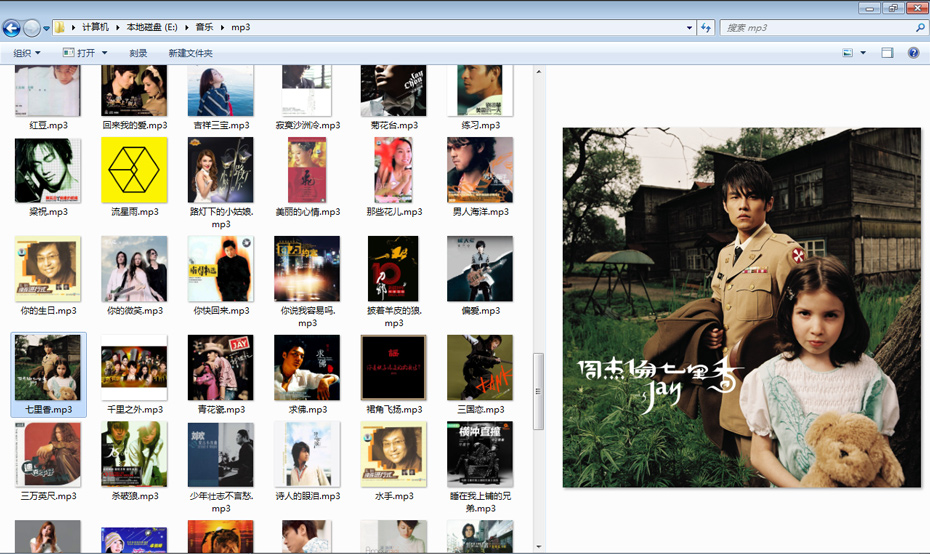Click the 七里香.mp3 filename text
The width and height of the screenshot is (930, 554).
click(x=48, y=409)
